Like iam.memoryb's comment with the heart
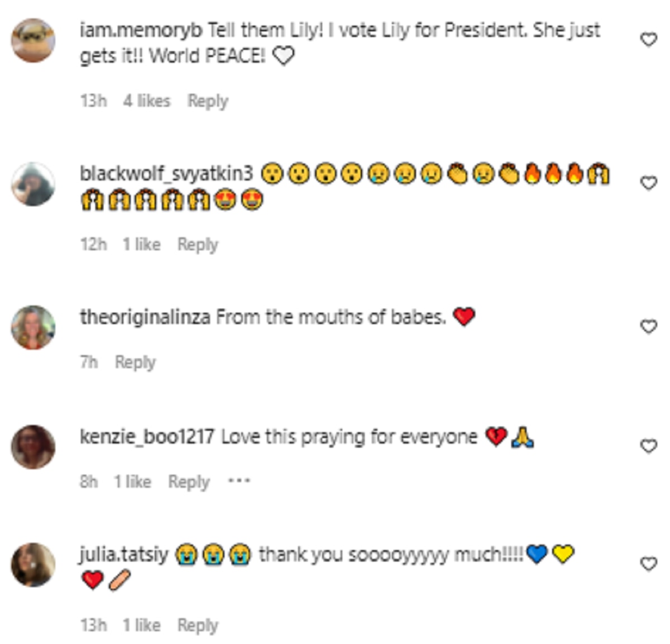Image resolution: width=670 pixels, height=644 pixels. 648,40
